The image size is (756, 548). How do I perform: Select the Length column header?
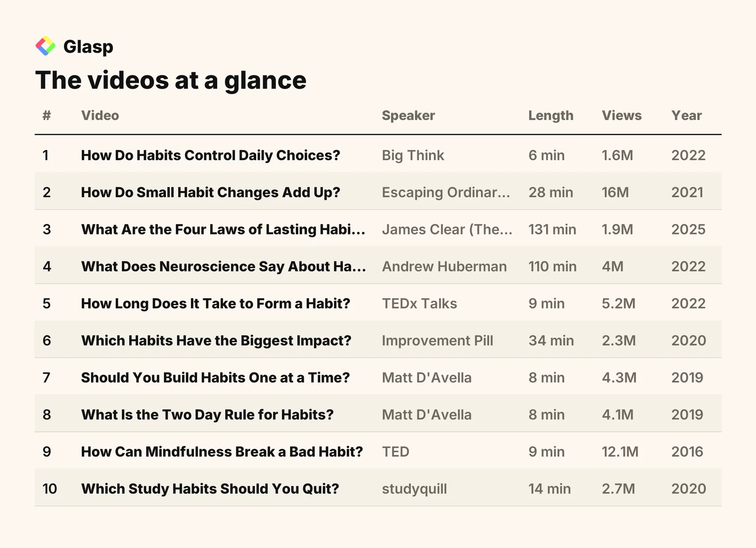tap(551, 116)
